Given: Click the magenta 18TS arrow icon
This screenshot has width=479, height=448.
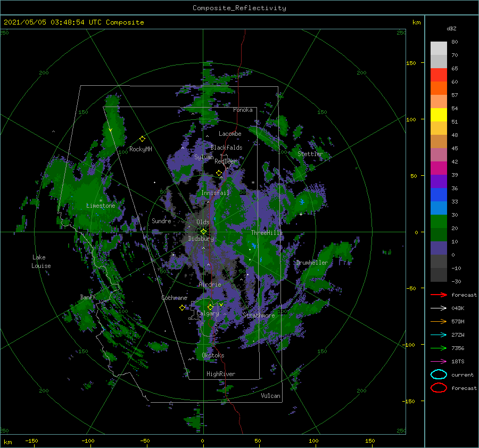Looking at the screenshot, I should [x=439, y=362].
